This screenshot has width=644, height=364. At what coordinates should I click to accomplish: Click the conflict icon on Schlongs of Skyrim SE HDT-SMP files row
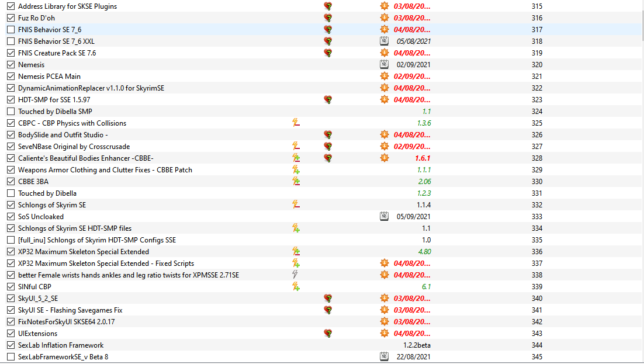(x=296, y=228)
